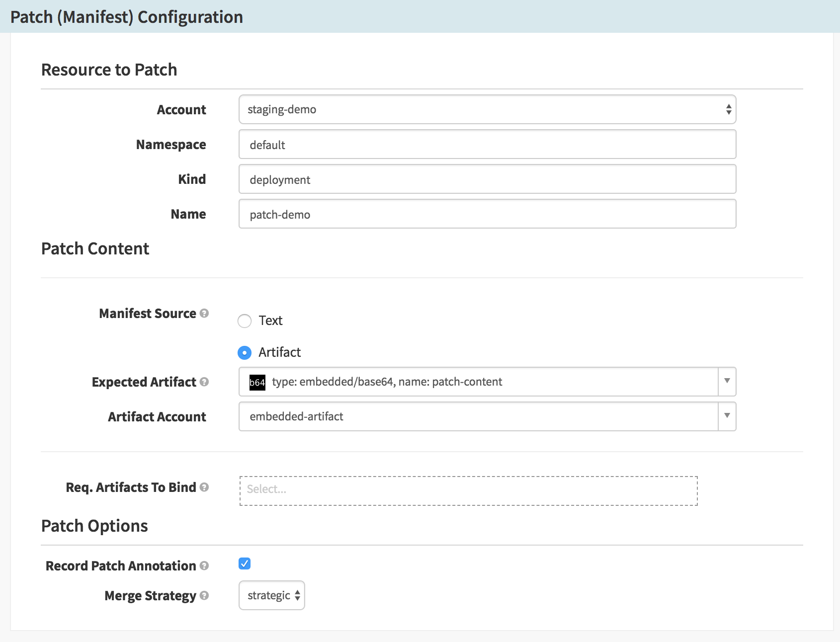Click the Name field containing patch-demo

(486, 214)
